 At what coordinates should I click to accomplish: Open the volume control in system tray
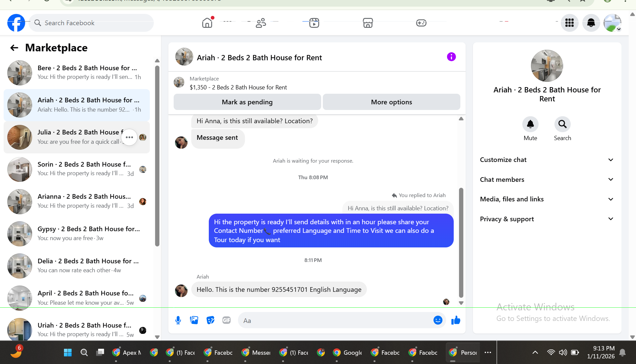pos(563,352)
